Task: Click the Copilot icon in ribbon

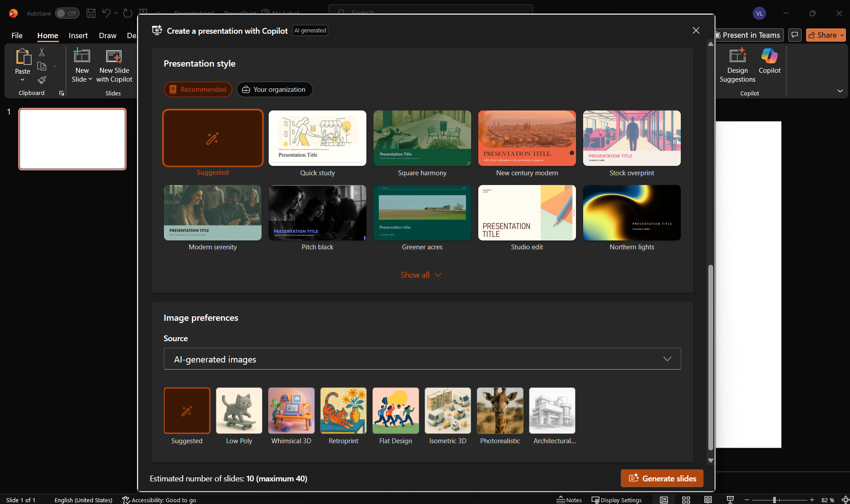Action: tap(769, 61)
